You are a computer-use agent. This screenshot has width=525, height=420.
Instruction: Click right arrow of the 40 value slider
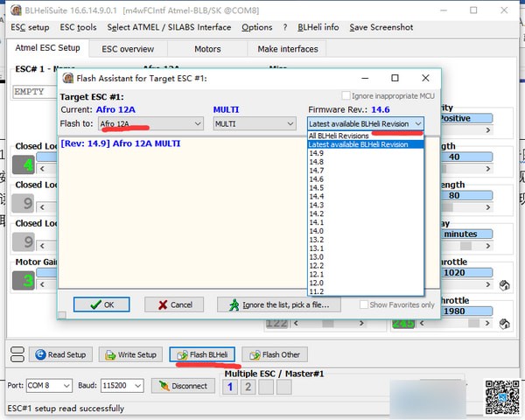point(488,169)
